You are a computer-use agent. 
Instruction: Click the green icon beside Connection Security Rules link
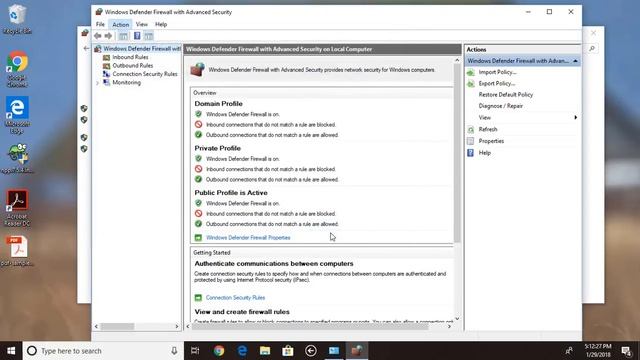pyautogui.click(x=198, y=298)
